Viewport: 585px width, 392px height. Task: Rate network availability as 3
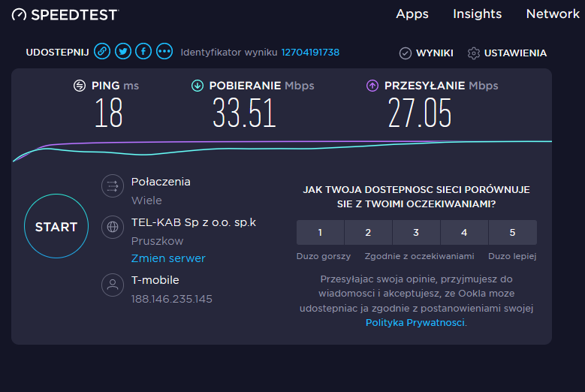tap(416, 232)
